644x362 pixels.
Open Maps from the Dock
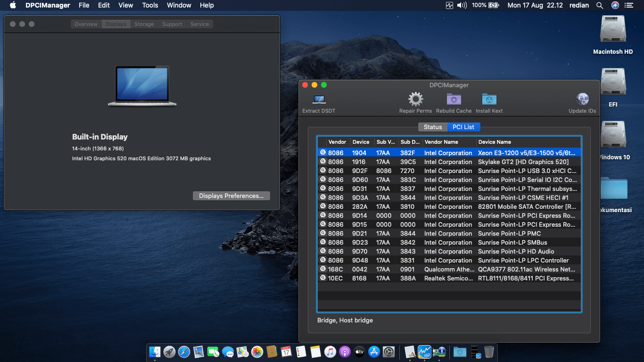pyautogui.click(x=242, y=352)
